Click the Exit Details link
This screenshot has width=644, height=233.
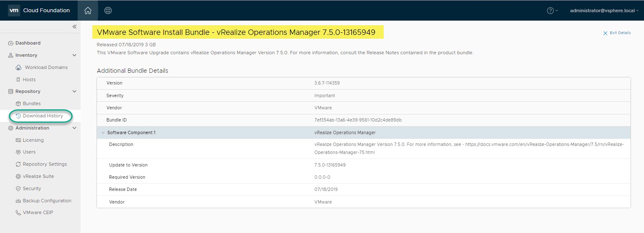point(620,33)
